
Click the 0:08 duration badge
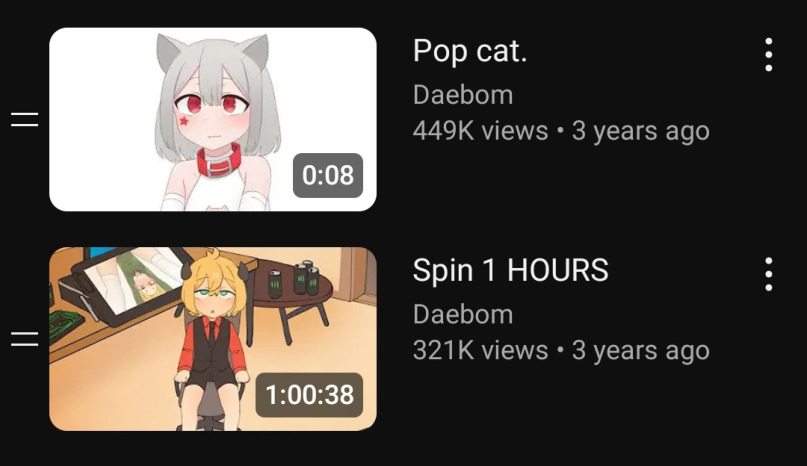[x=328, y=175]
